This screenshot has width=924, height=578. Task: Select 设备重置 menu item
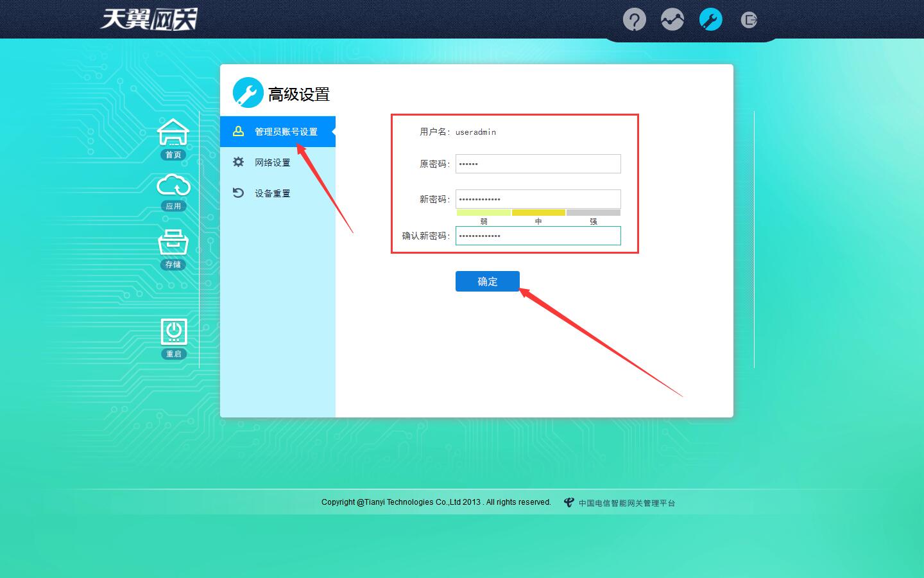(x=278, y=193)
